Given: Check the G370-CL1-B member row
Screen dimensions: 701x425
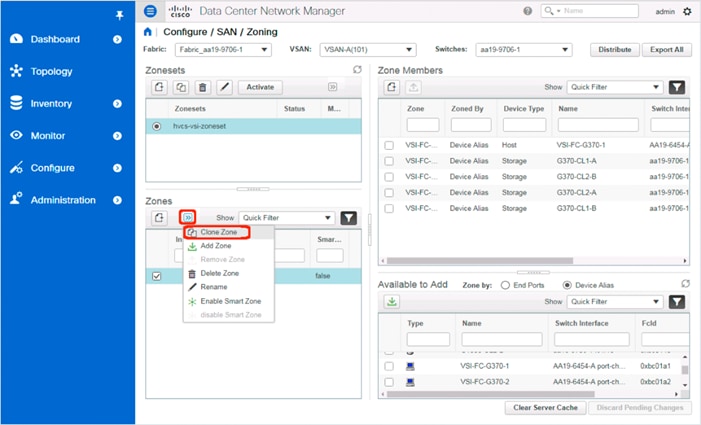Looking at the screenshot, I should tap(389, 209).
